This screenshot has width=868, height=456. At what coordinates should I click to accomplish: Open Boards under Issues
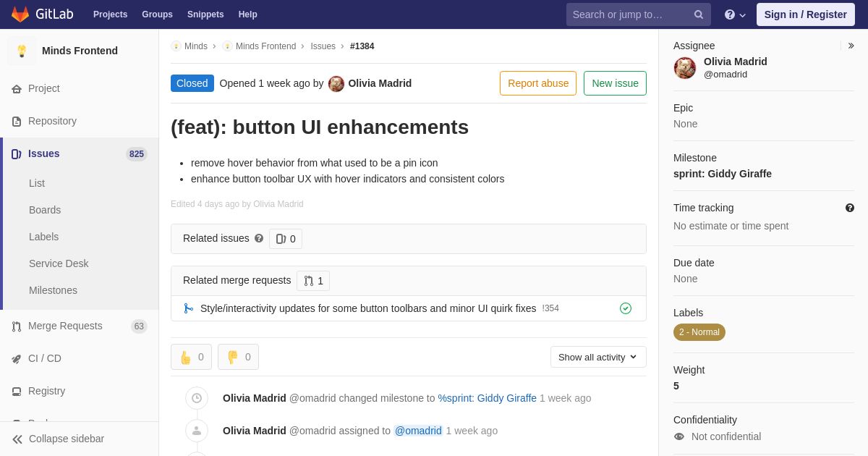click(x=45, y=210)
